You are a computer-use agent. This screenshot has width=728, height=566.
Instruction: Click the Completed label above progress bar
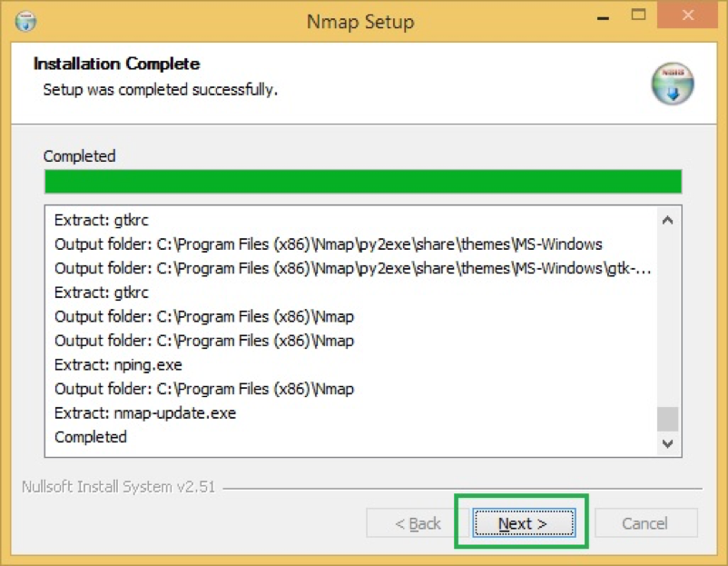pos(79,155)
